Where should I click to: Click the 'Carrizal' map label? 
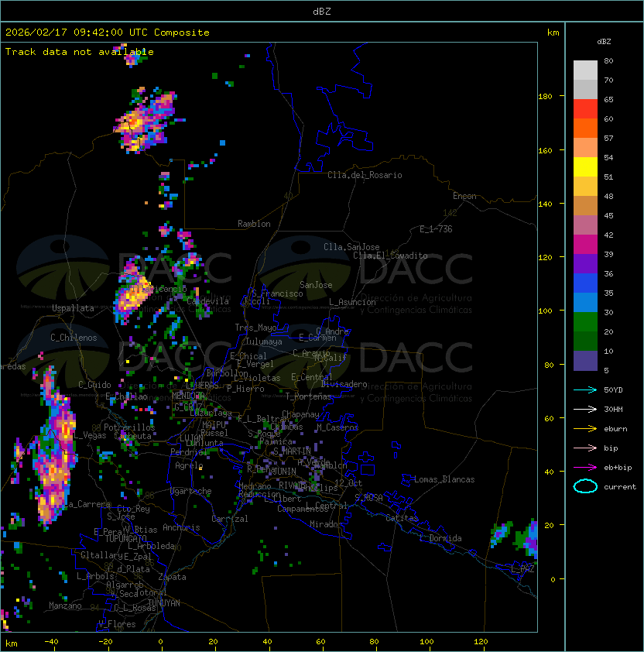[230, 519]
